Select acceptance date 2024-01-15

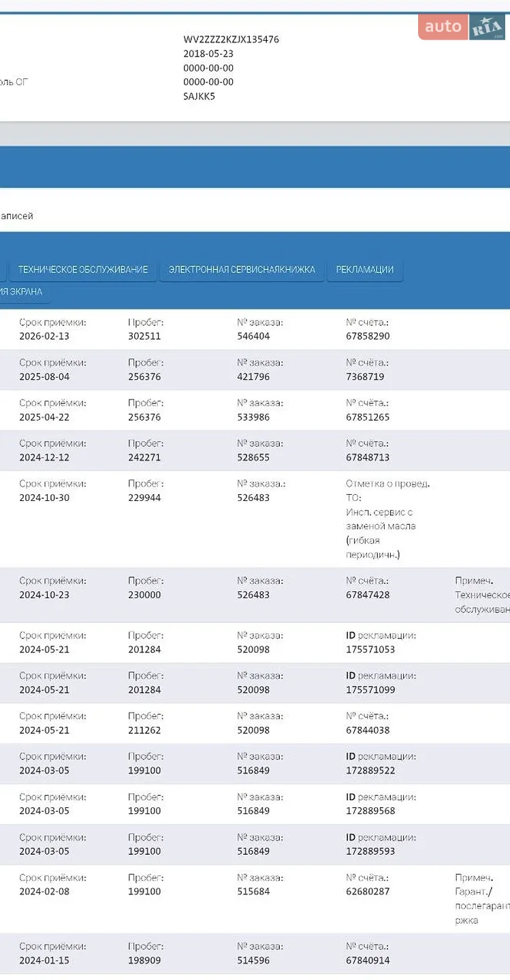click(x=44, y=961)
